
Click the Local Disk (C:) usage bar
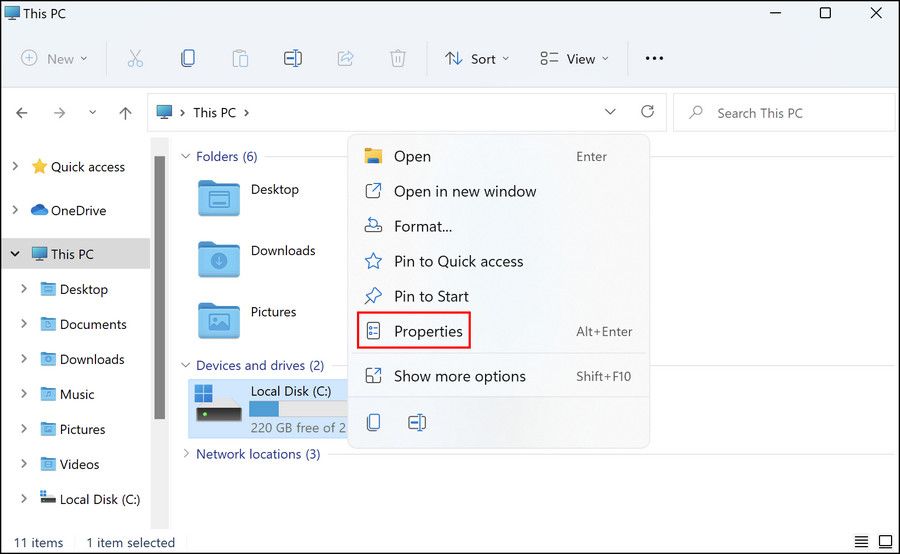click(x=298, y=409)
